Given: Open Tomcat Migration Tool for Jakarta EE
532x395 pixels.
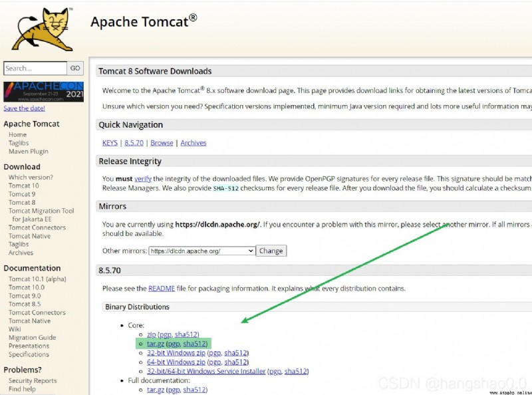Looking at the screenshot, I should pos(41,215).
